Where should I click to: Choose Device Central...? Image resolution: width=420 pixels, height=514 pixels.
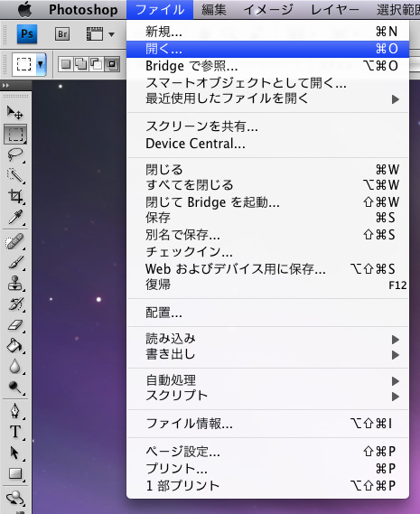point(268,144)
